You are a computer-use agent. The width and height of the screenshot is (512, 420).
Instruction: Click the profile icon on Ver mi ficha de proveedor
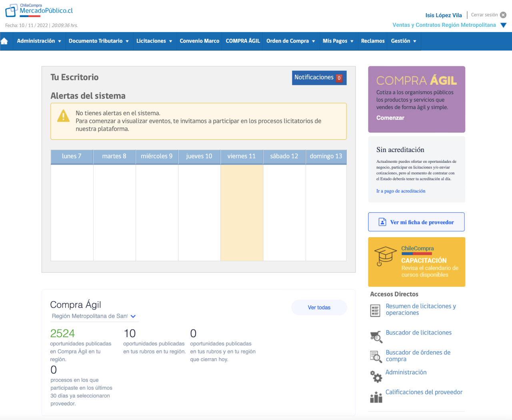pyautogui.click(x=382, y=222)
